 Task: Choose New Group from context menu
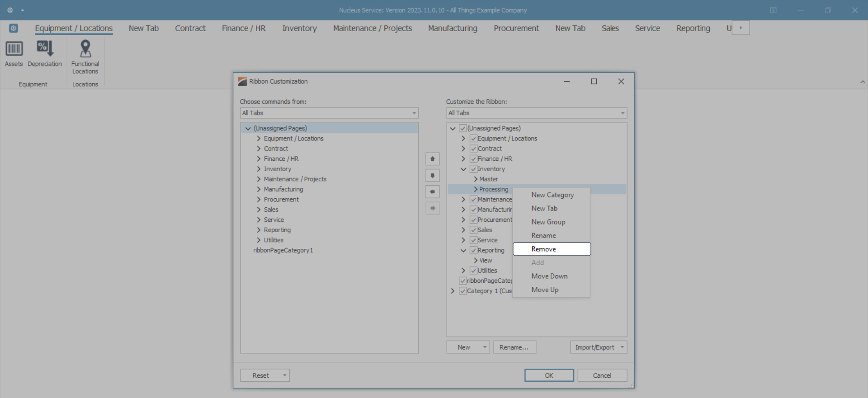(x=552, y=222)
